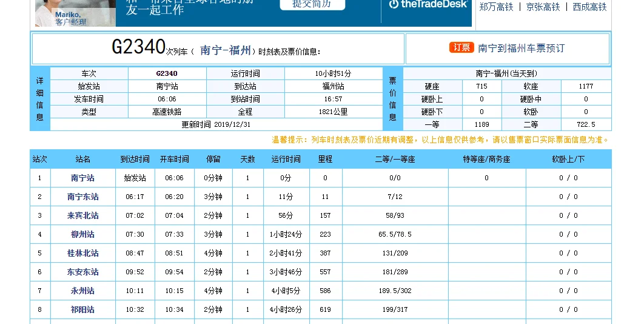Select the 10小时51分 running time value

(333, 73)
